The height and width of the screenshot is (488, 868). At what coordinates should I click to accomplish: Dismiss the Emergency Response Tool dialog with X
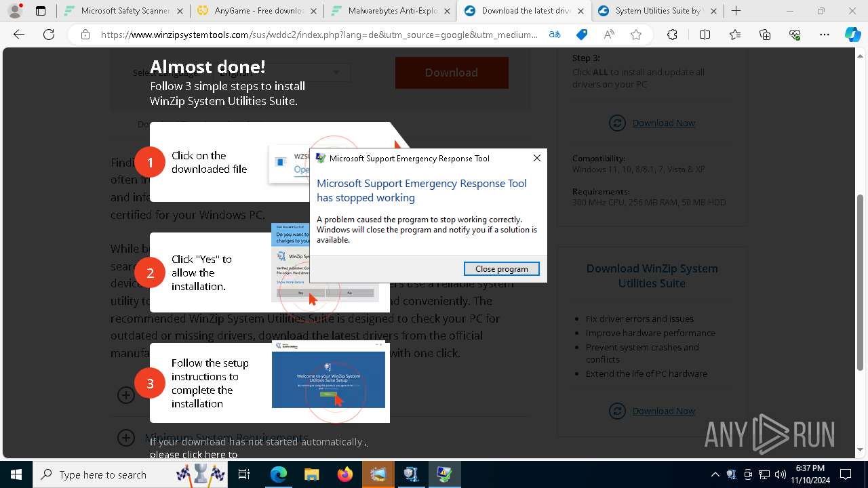536,158
